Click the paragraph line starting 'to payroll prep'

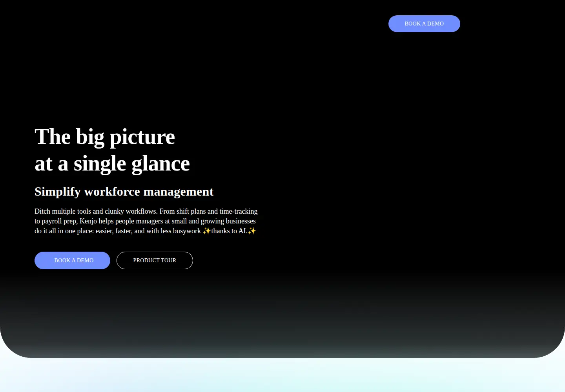click(145, 221)
